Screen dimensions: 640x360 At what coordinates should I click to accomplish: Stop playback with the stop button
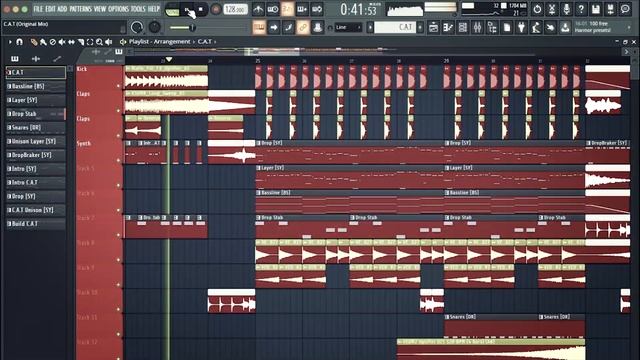click(200, 9)
